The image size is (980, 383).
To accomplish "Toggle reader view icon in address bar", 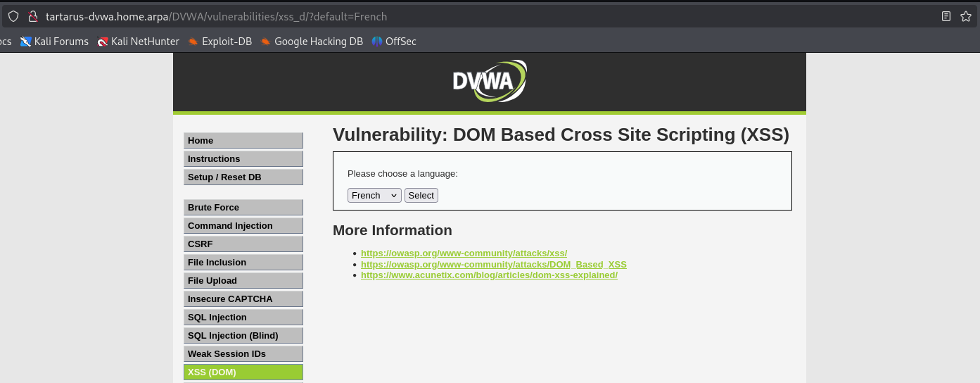I will (946, 16).
